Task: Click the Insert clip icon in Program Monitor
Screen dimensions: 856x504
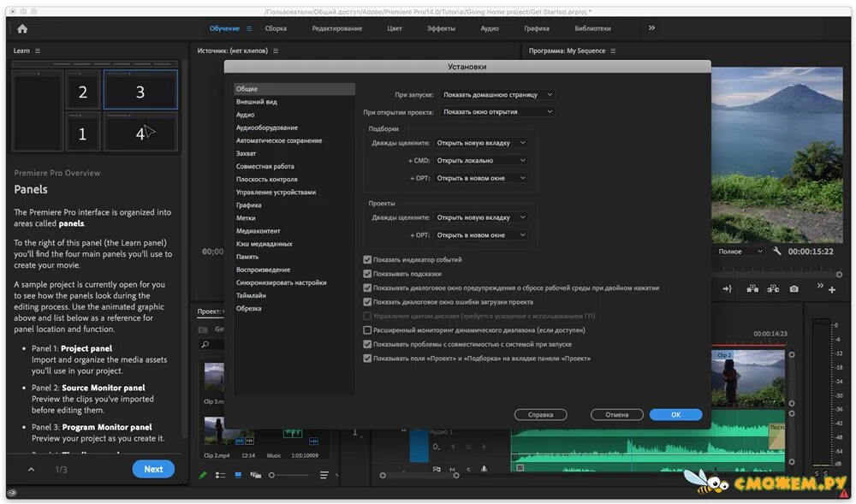Action: [753, 288]
